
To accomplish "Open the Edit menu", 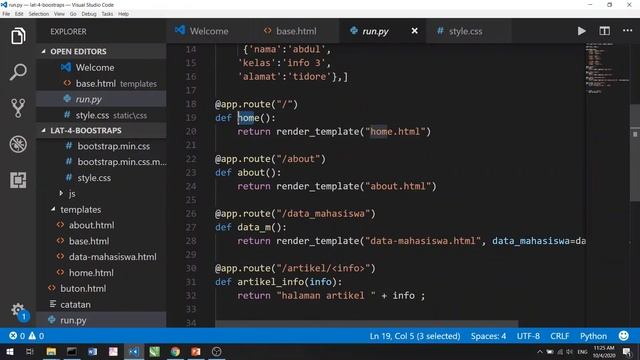I will pos(19,14).
